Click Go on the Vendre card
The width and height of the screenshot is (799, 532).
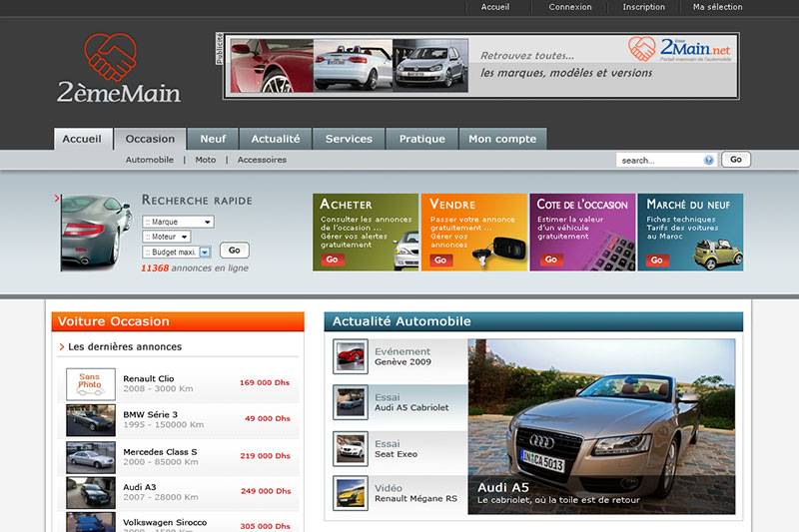[x=440, y=261]
